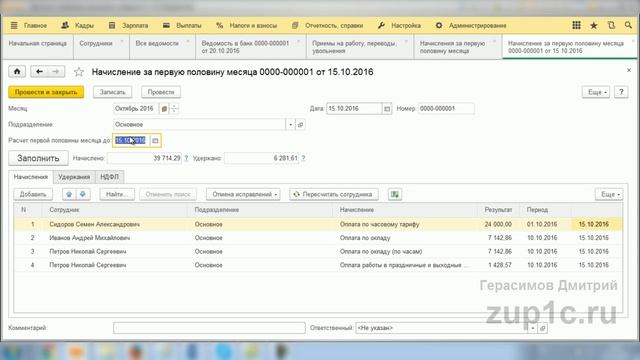Move row up with up arrow
The image size is (640, 360).
(69, 194)
